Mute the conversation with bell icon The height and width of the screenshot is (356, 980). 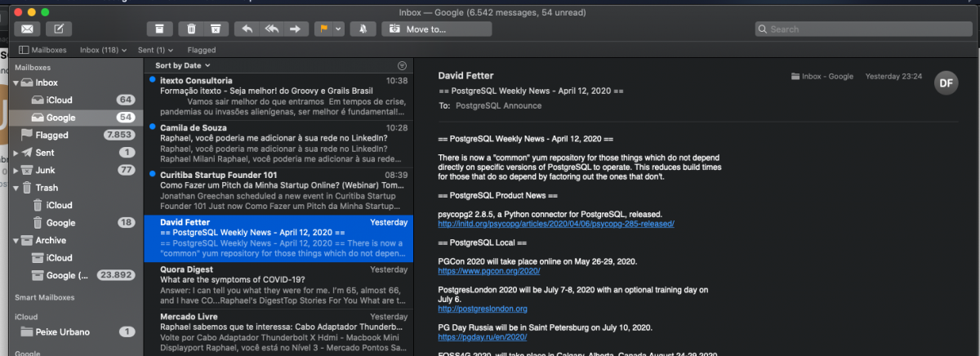363,29
